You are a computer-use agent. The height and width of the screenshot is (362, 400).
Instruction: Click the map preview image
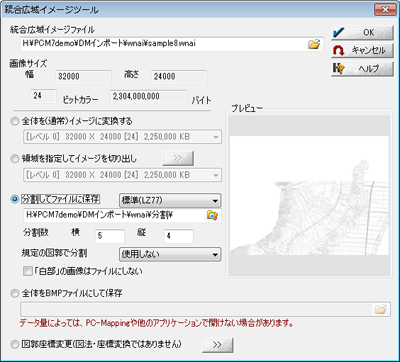click(x=308, y=196)
